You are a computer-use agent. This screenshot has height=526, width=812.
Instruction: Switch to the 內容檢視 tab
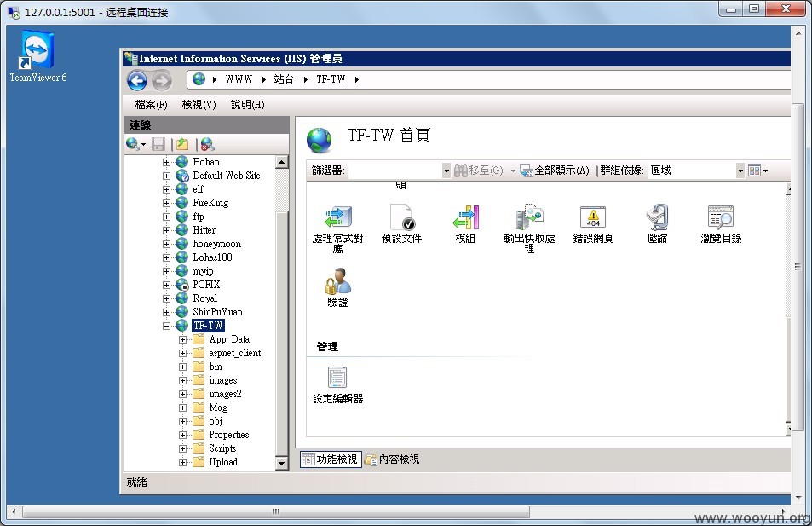pyautogui.click(x=392, y=460)
